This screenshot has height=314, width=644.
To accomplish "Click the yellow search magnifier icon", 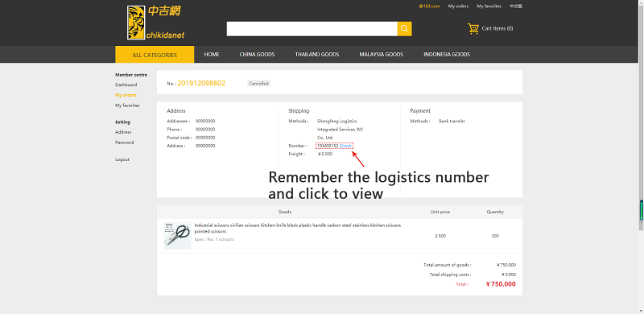I will coord(404,29).
